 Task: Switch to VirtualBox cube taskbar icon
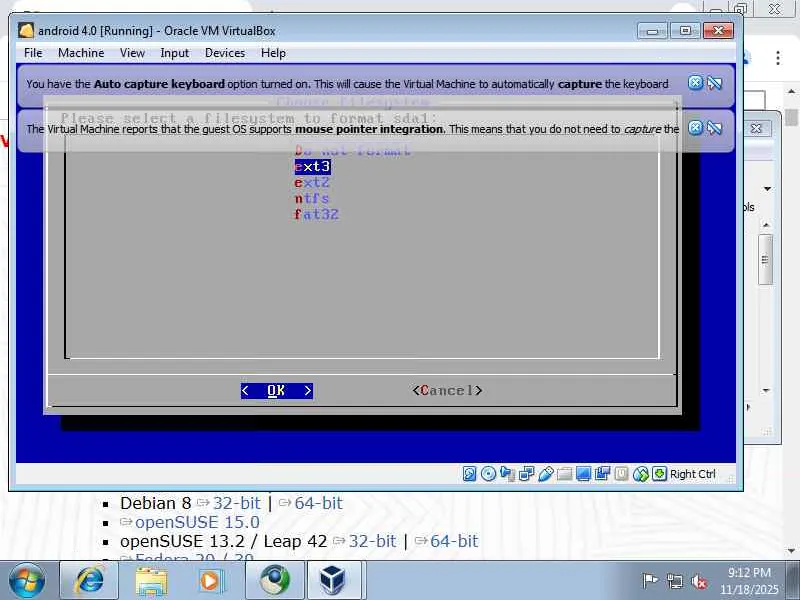pos(333,581)
